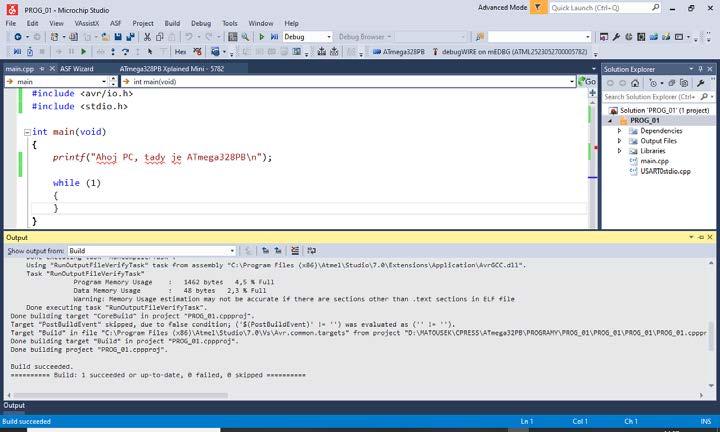Select main.cpp editor tab
Image resolution: width=720 pixels, height=432 pixels.
coord(20,69)
